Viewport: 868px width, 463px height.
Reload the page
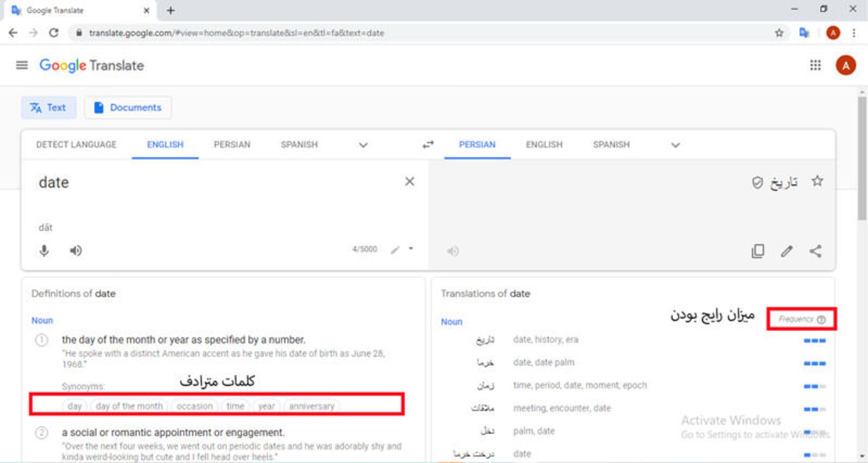coord(54,33)
